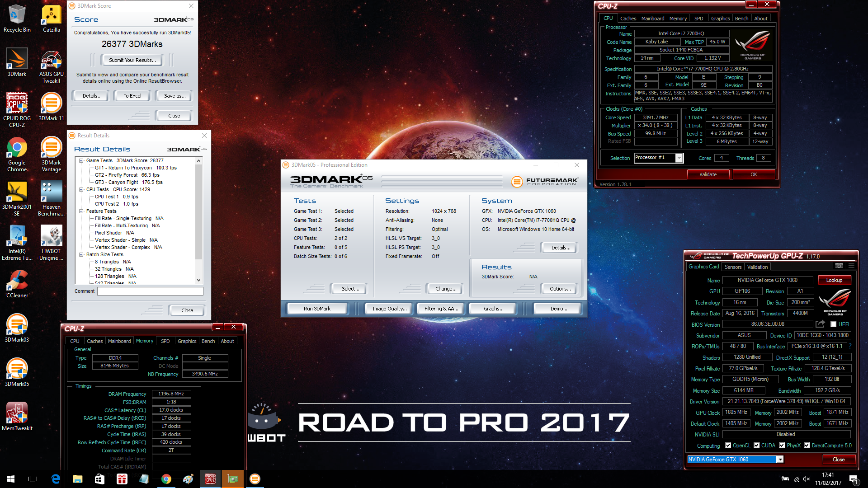The height and width of the screenshot is (488, 868).
Task: Click the Result Details scroll-down arrow
Action: pos(198,280)
